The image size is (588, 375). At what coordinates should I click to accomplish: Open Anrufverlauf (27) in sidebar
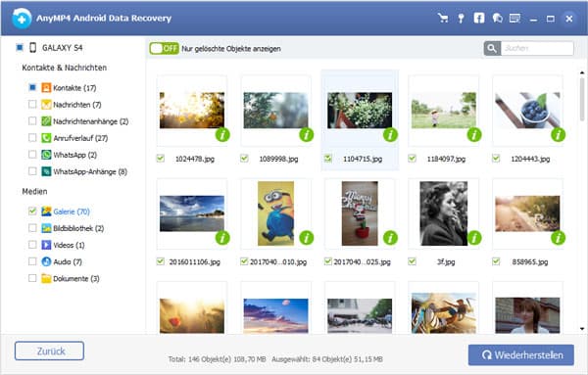pos(80,138)
